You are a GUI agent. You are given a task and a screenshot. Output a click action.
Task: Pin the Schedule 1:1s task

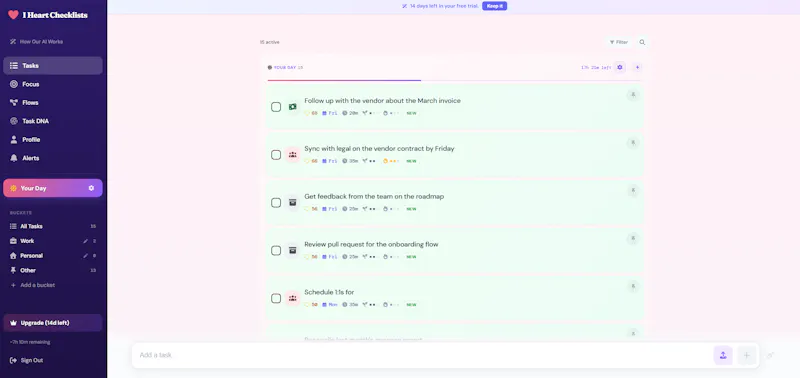[633, 286]
